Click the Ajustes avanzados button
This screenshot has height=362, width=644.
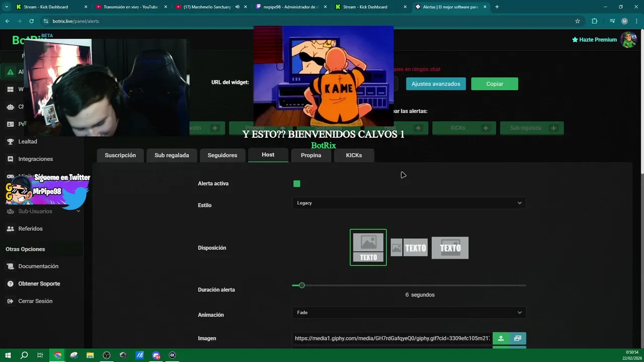coord(436,84)
